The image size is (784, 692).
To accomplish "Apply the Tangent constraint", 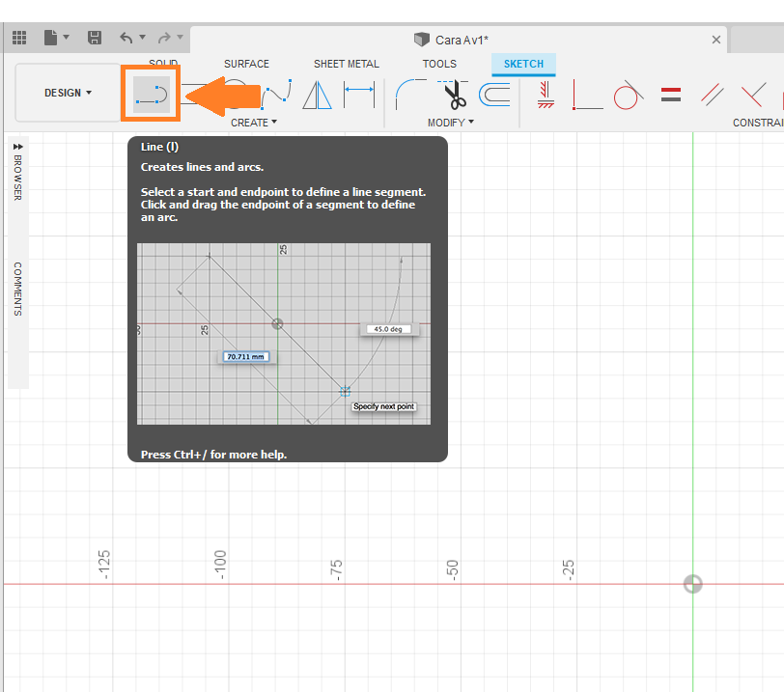I will point(628,95).
